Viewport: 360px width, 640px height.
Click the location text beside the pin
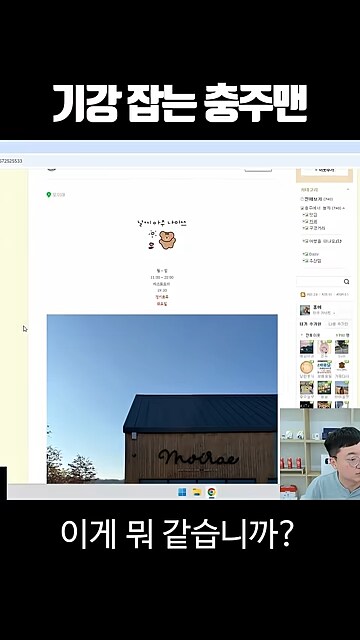coord(59,195)
